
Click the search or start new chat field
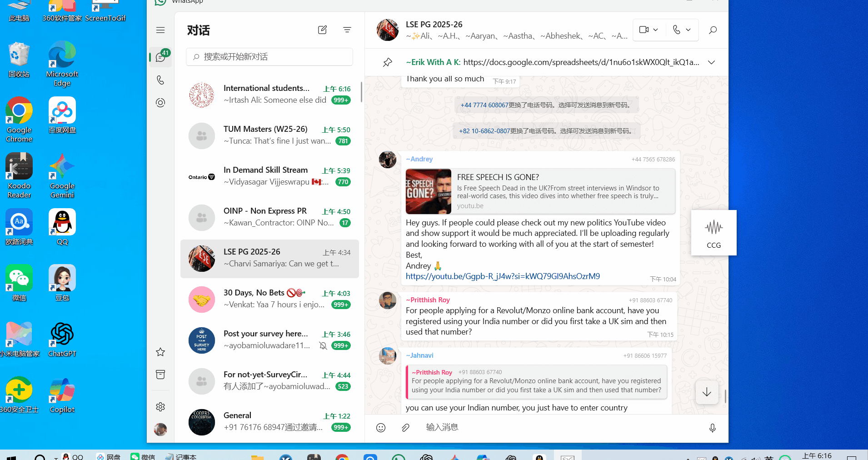[x=269, y=57]
